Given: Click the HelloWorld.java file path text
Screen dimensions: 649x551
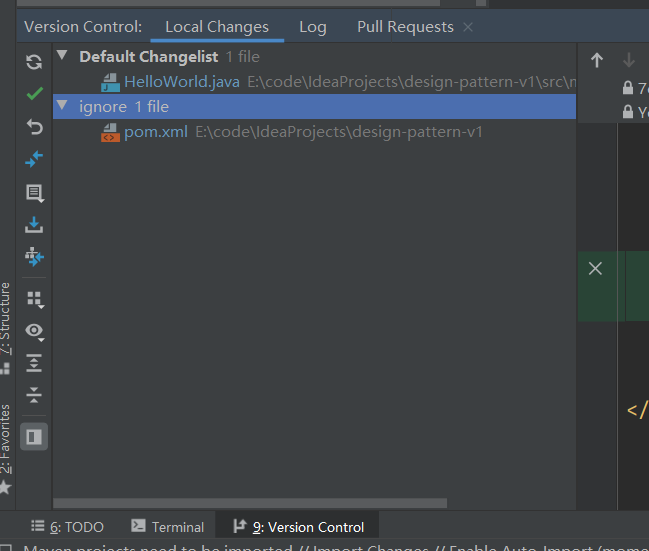Looking at the screenshot, I should coord(411,82).
